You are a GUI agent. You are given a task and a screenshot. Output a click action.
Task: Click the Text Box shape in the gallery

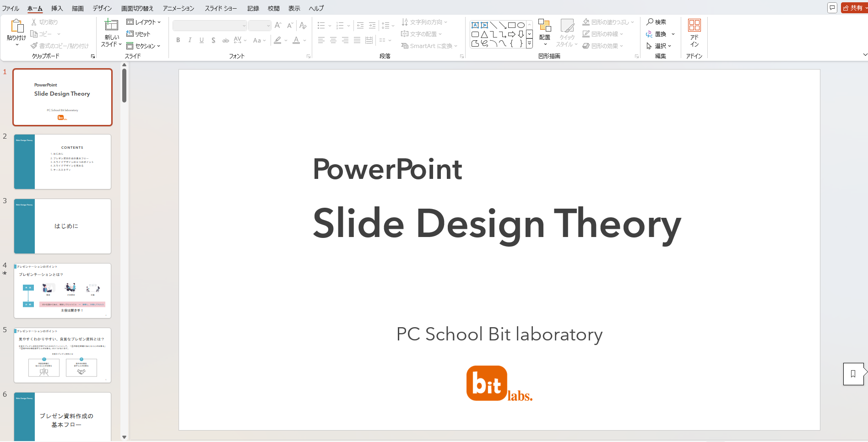click(475, 25)
